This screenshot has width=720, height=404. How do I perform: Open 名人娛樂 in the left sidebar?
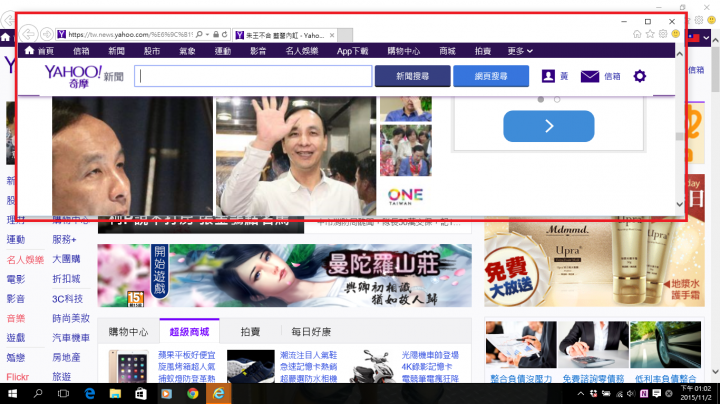pos(25,259)
